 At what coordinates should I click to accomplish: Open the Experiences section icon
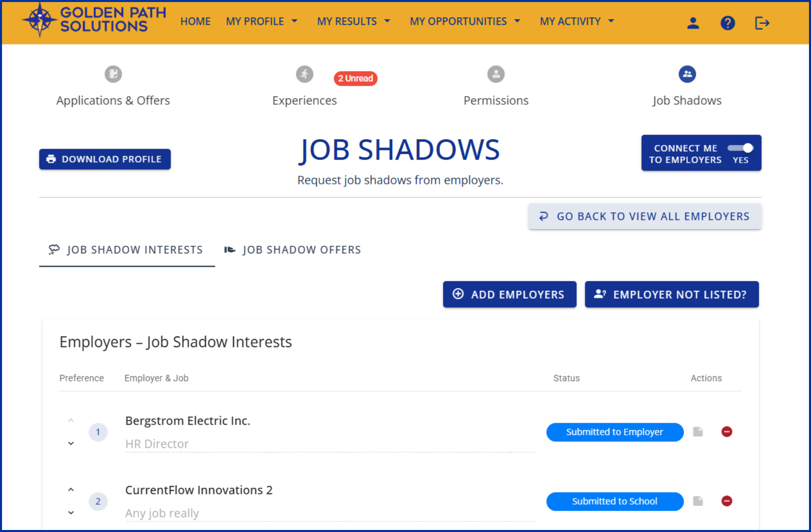point(305,74)
